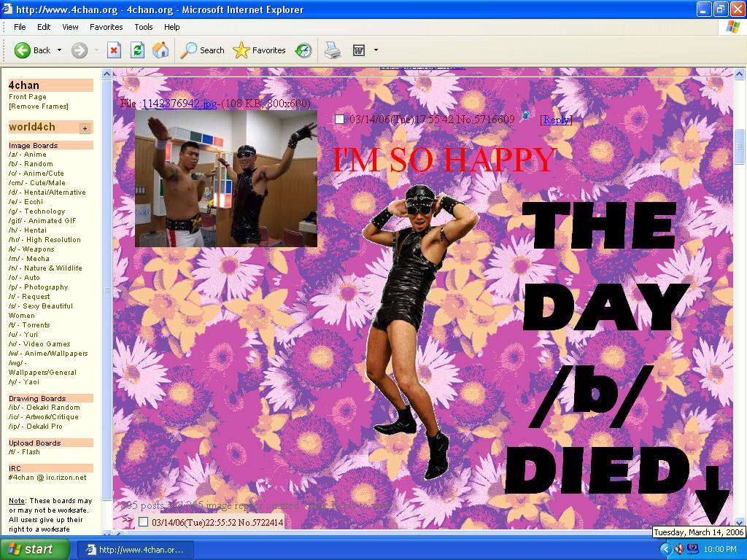
Task: Click the IE page icon in title bar
Action: (7, 9)
